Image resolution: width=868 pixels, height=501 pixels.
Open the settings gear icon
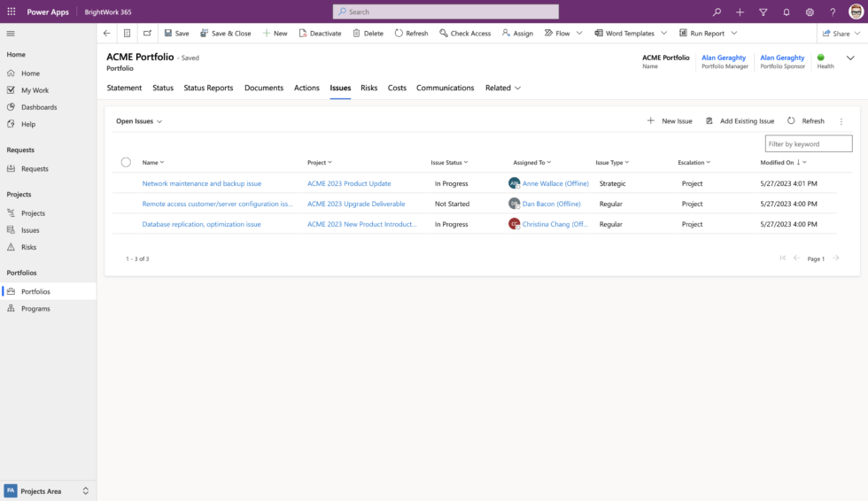[x=809, y=12]
